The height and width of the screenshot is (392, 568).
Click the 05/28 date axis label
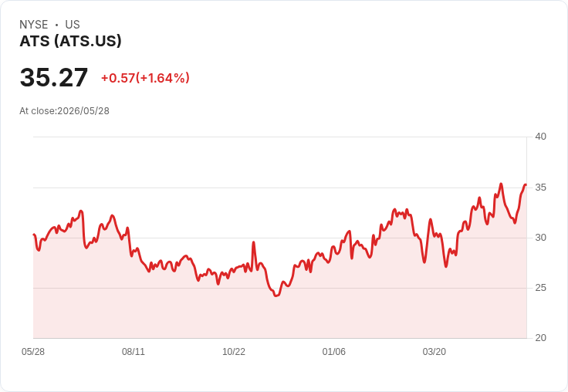33,351
